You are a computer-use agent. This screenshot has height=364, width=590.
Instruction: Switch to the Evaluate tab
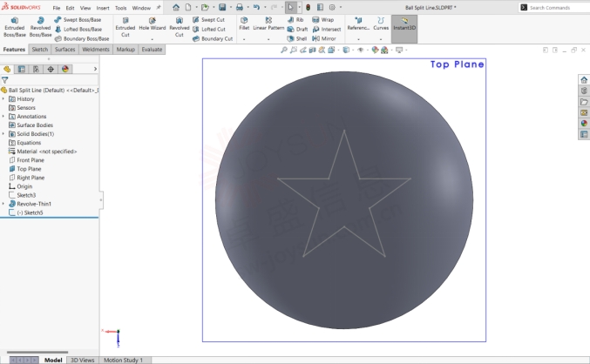[x=152, y=50]
